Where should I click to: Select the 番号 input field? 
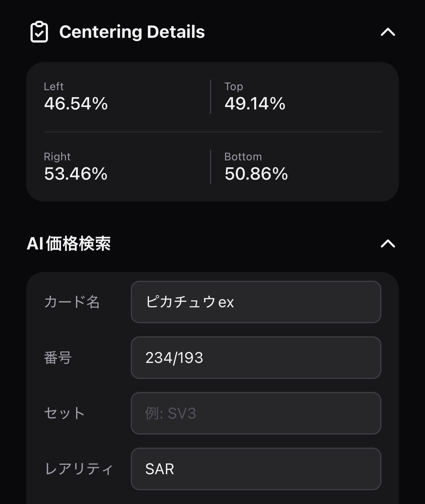[x=256, y=357]
